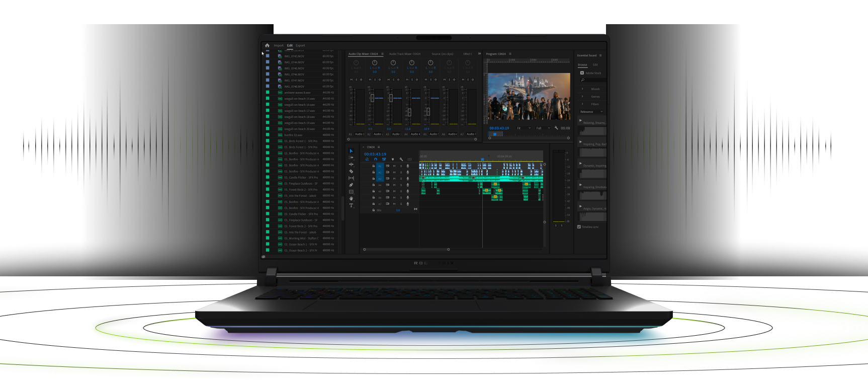The width and height of the screenshot is (868, 380).
Task: Select the Pen tool in timeline toolbar
Action: tap(351, 185)
